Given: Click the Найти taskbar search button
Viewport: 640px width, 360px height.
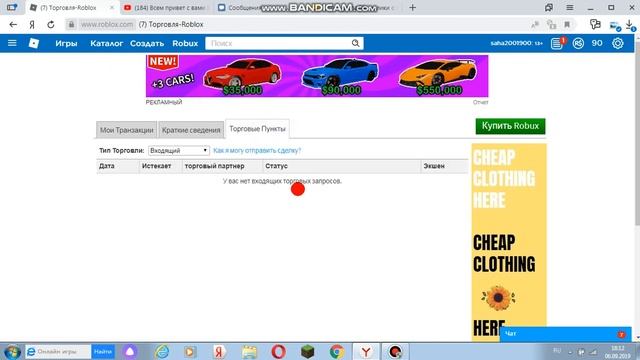Looking at the screenshot, I should pos(103,351).
